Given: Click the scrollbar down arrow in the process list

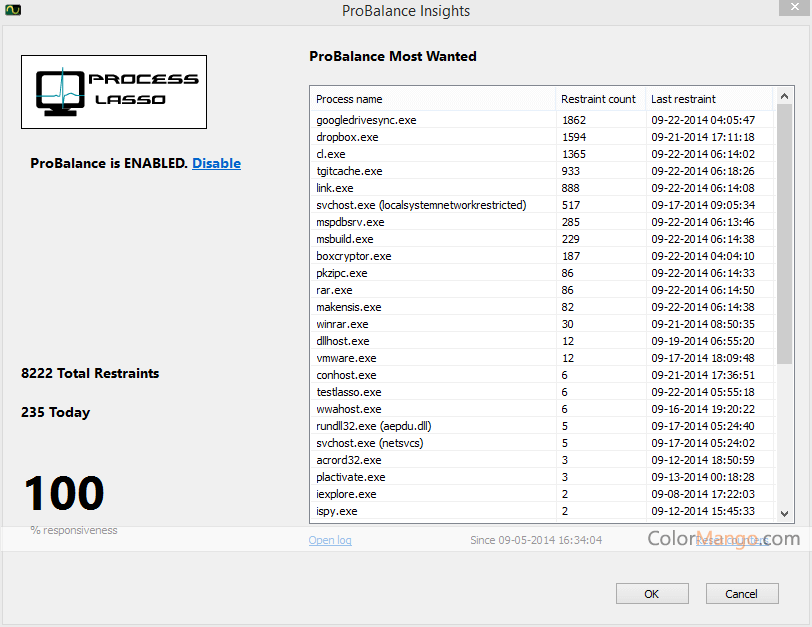Looking at the screenshot, I should (x=785, y=513).
